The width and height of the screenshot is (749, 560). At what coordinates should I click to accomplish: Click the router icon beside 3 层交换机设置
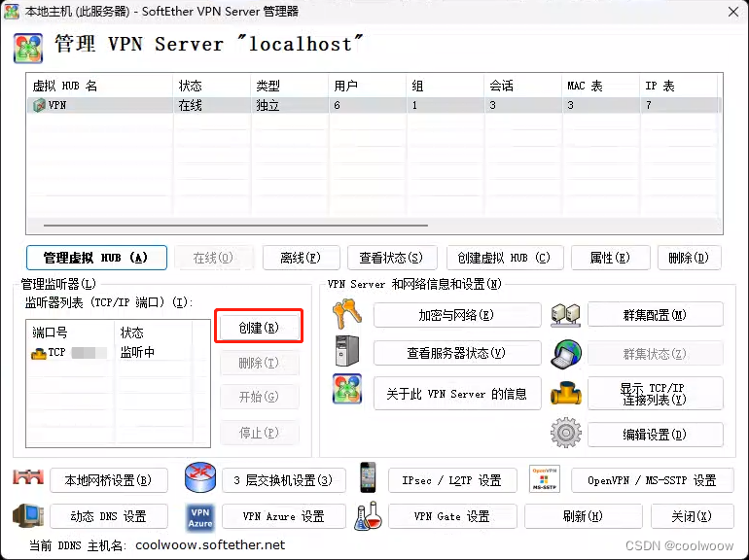pyautogui.click(x=200, y=477)
